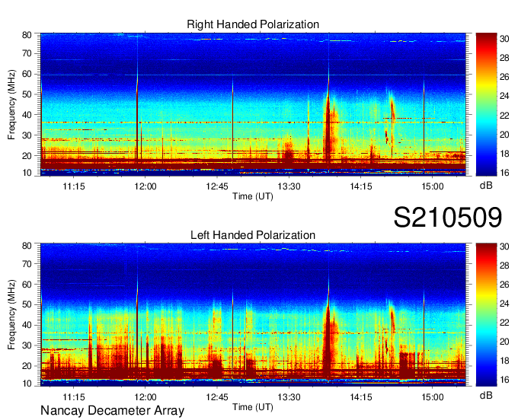
Task: Click the 10 MHz tick of Left Handed plot
Action: [27, 383]
